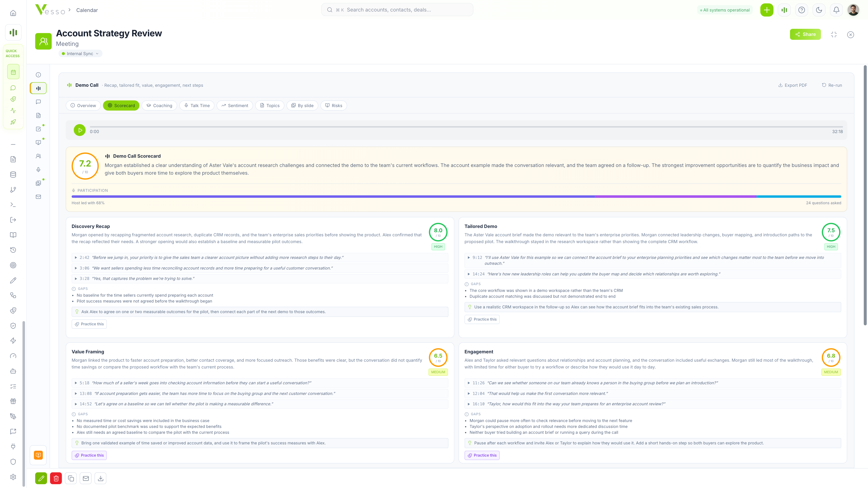The height and width of the screenshot is (488, 868).
Task: Expand the 5:18 seller's week quote
Action: (x=260, y=383)
